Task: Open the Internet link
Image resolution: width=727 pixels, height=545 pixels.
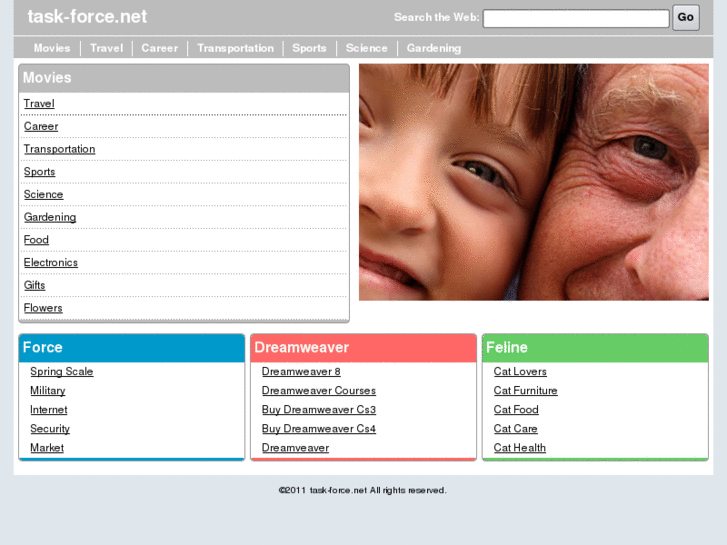Action: 49,410
